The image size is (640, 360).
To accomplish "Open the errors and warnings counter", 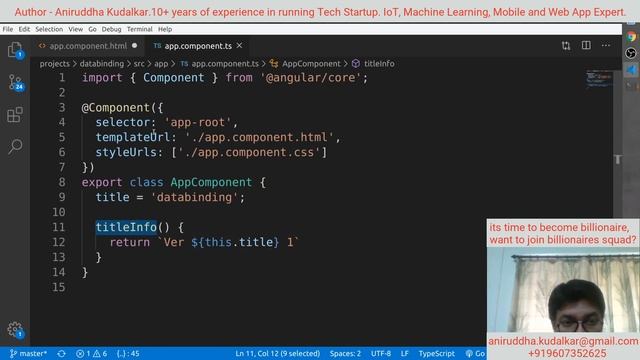I will 91,353.
